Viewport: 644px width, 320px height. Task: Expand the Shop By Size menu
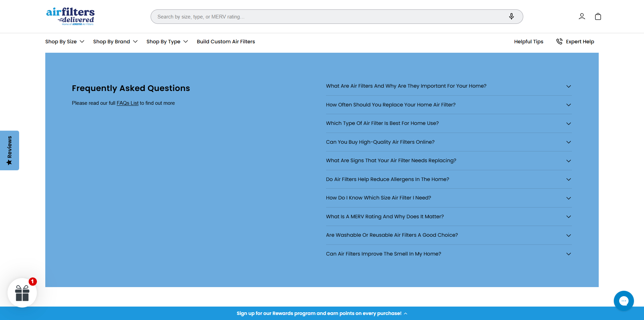point(64,42)
